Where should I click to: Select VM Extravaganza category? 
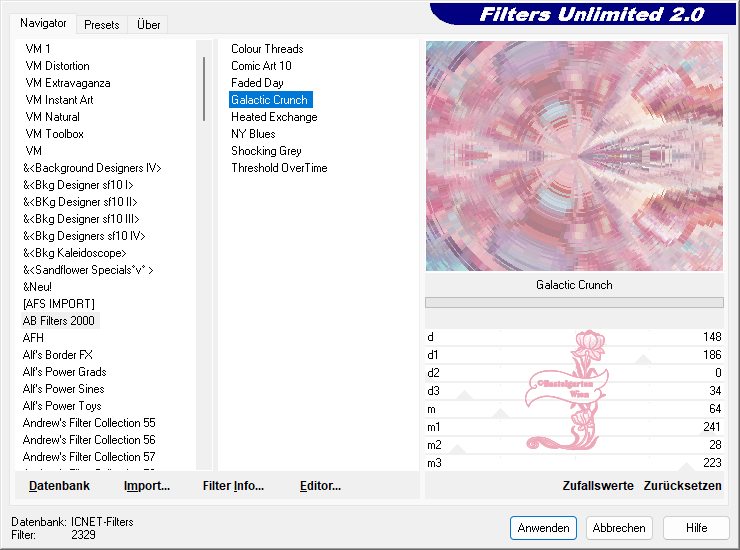[x=67, y=83]
